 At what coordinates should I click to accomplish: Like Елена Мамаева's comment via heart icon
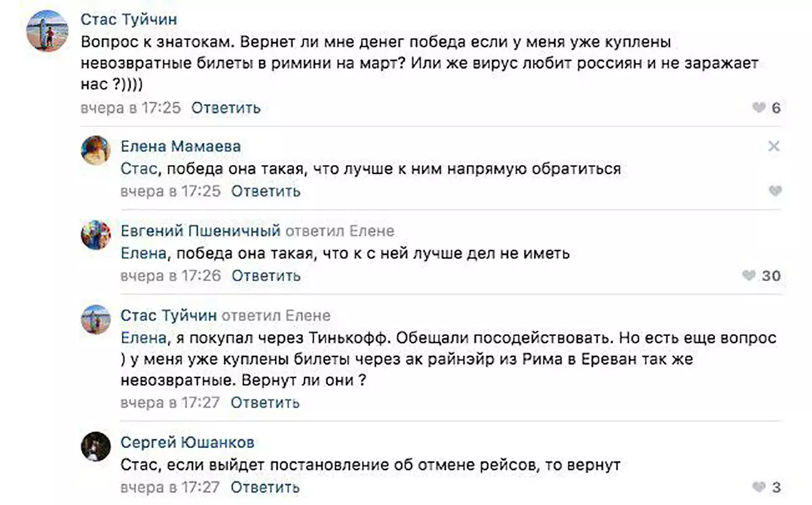775,191
